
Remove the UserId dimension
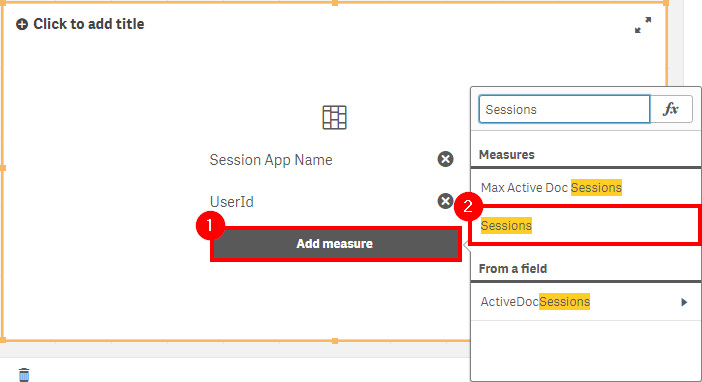[445, 201]
